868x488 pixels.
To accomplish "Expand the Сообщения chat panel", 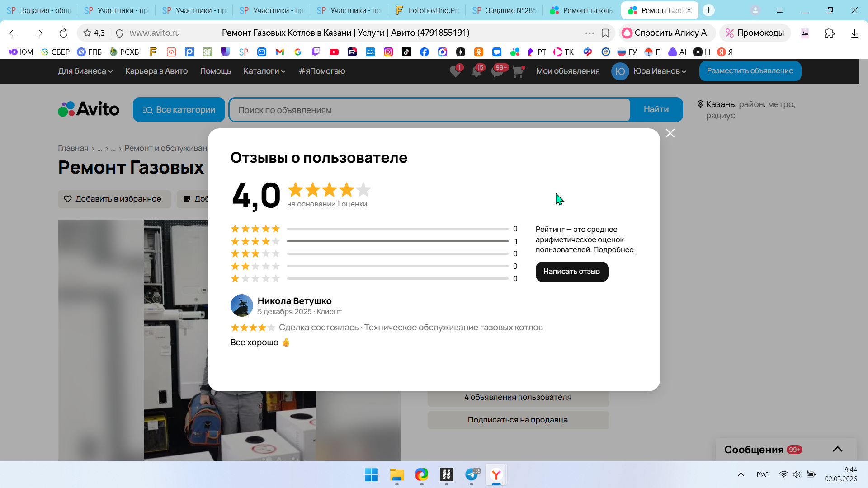I will 837,449.
